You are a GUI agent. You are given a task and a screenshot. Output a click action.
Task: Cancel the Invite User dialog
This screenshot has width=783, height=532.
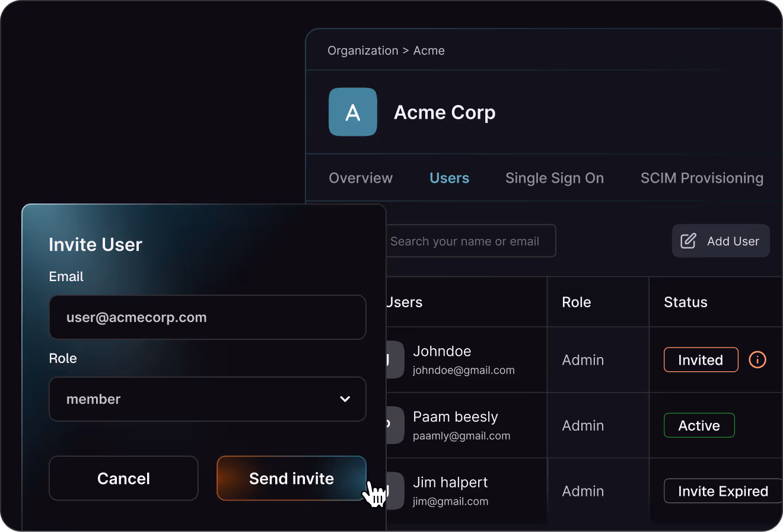(x=123, y=478)
